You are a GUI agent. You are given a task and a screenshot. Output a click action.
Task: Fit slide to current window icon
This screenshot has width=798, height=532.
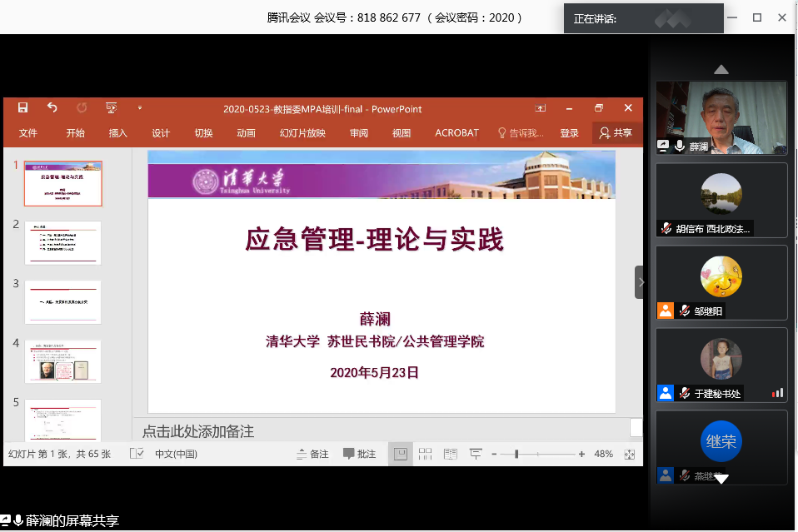tap(629, 455)
